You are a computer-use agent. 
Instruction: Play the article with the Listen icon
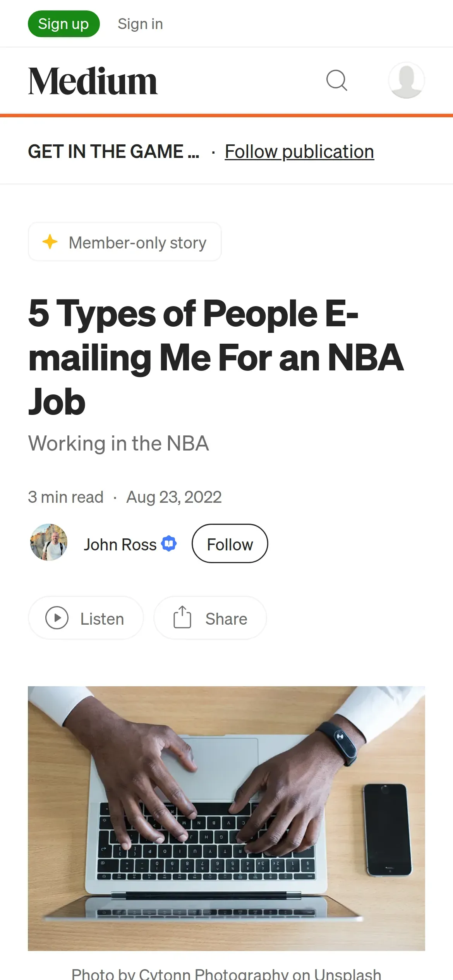click(x=57, y=618)
